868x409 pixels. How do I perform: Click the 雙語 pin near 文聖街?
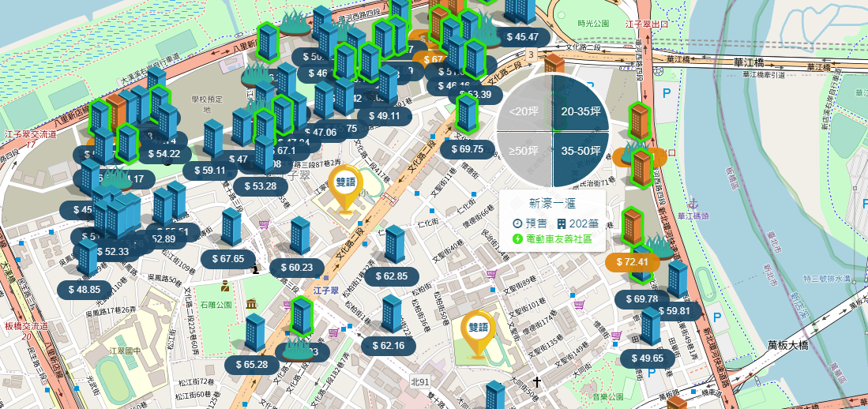(x=478, y=332)
